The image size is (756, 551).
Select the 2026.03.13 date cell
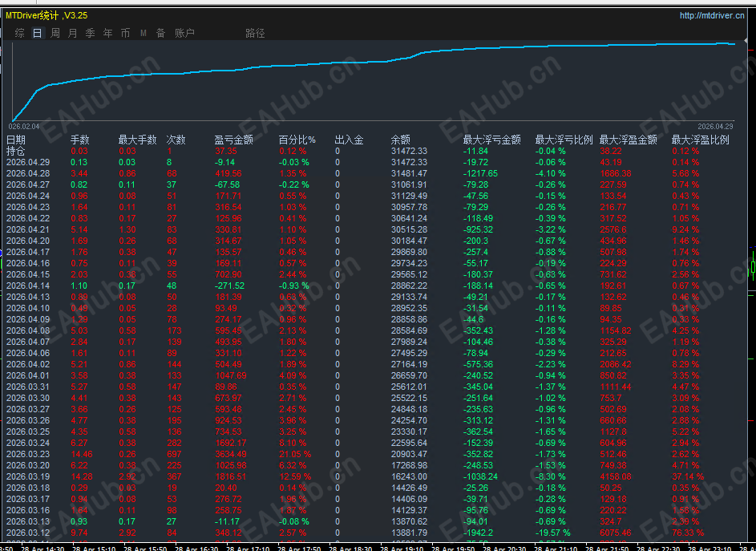point(28,521)
